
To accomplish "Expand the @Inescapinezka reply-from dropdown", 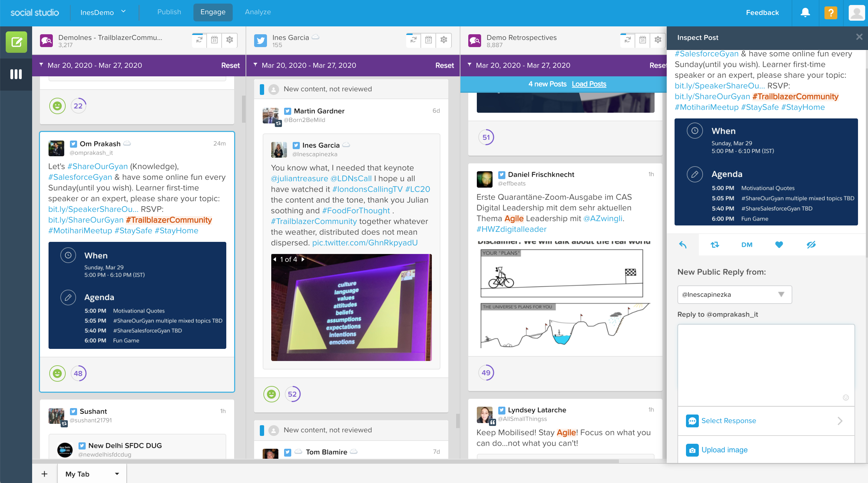I will 781,294.
